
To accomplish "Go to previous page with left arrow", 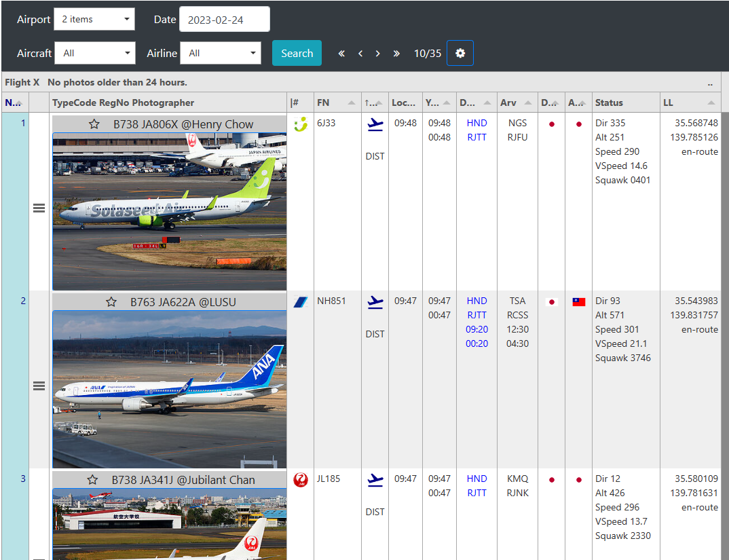I will (360, 54).
